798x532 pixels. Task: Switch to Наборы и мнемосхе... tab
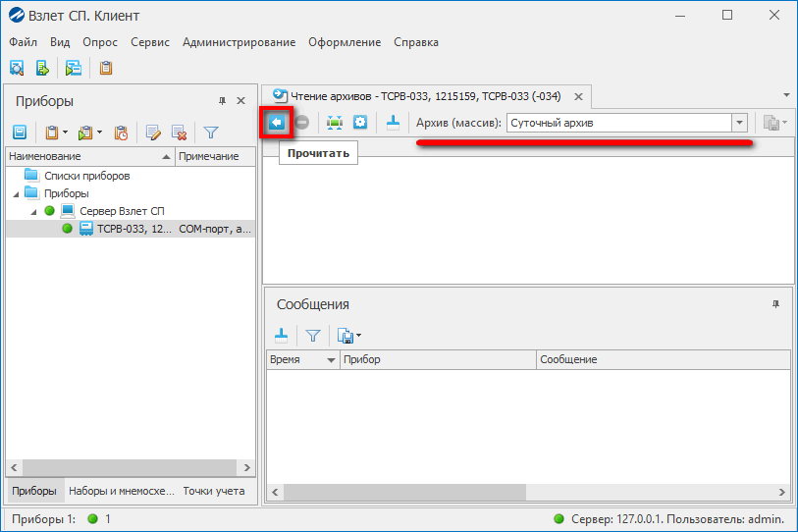(121, 492)
